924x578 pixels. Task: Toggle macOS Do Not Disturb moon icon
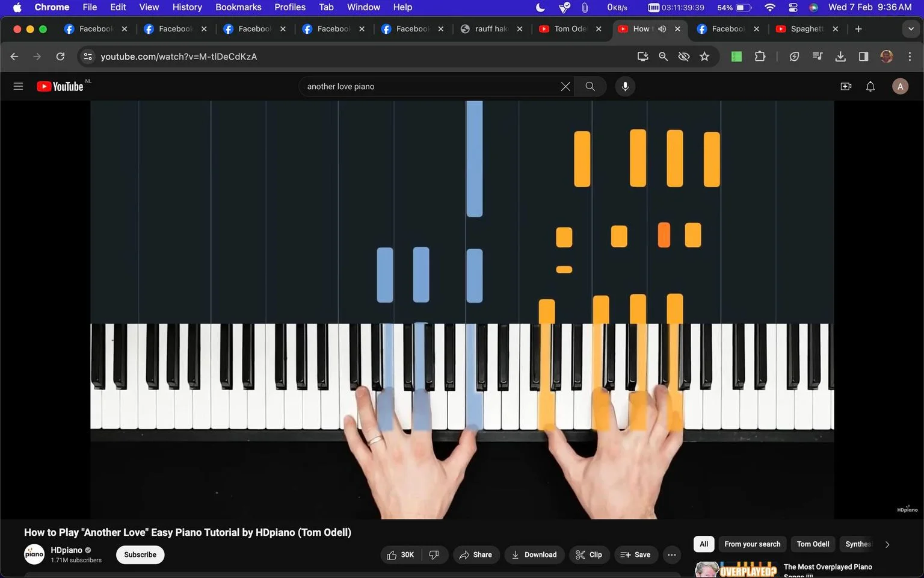[x=540, y=7]
